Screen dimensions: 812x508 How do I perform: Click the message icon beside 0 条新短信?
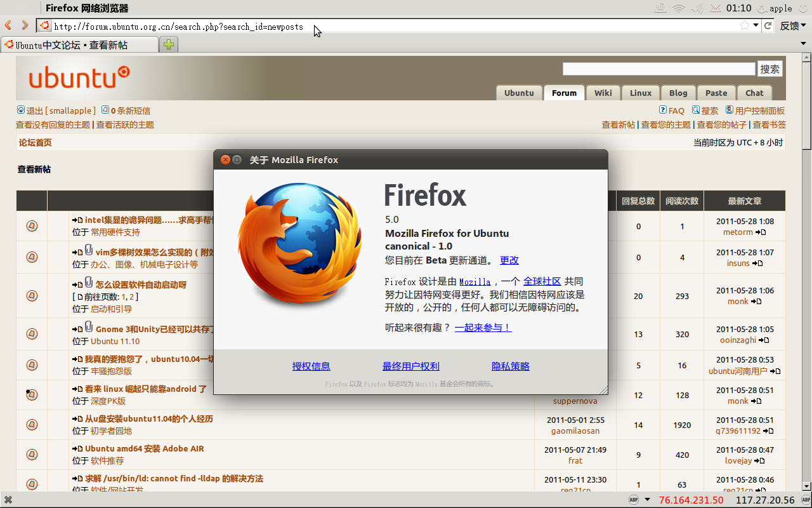coord(105,110)
